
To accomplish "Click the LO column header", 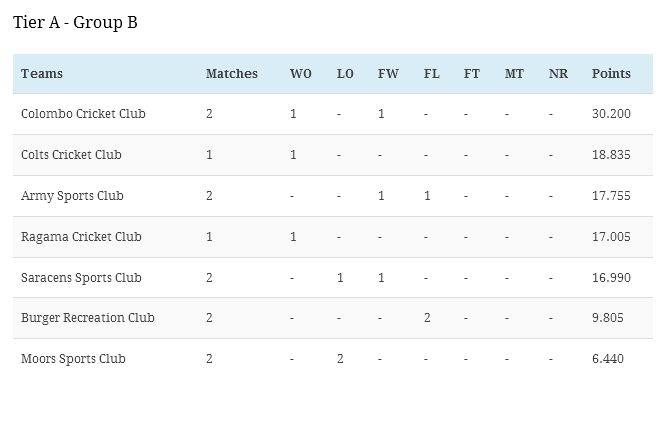I will (345, 74).
